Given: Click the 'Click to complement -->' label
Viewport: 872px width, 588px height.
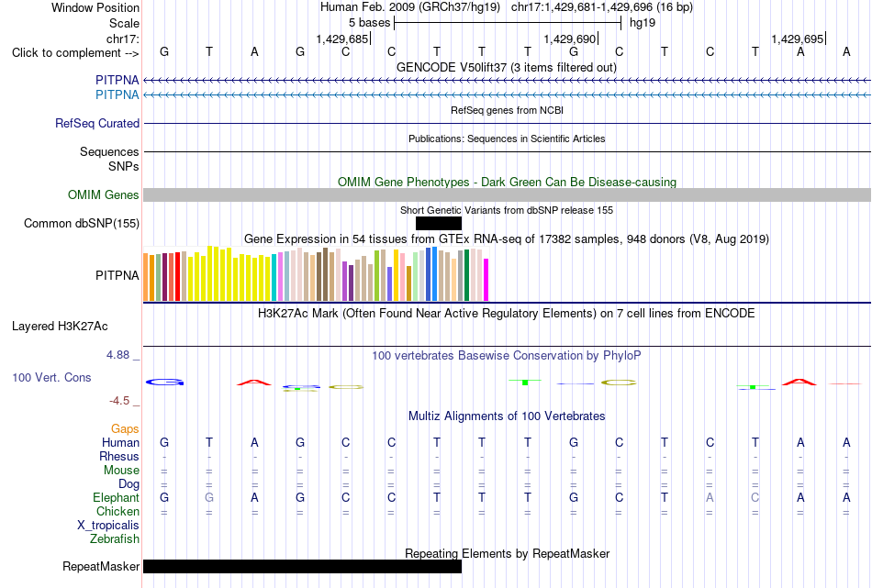Looking at the screenshot, I should pos(75,53).
